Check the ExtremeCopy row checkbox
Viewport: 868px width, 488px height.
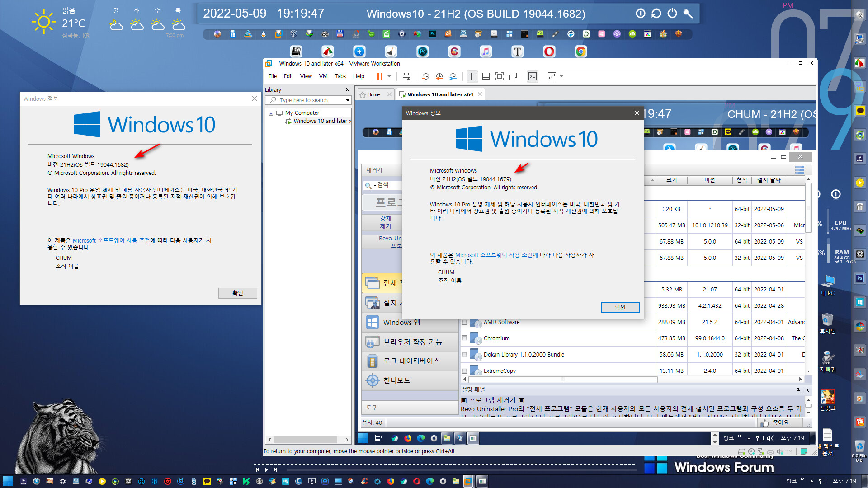(x=464, y=371)
